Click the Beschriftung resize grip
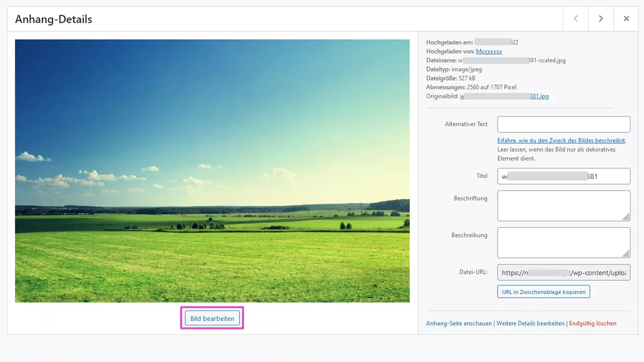 [626, 218]
